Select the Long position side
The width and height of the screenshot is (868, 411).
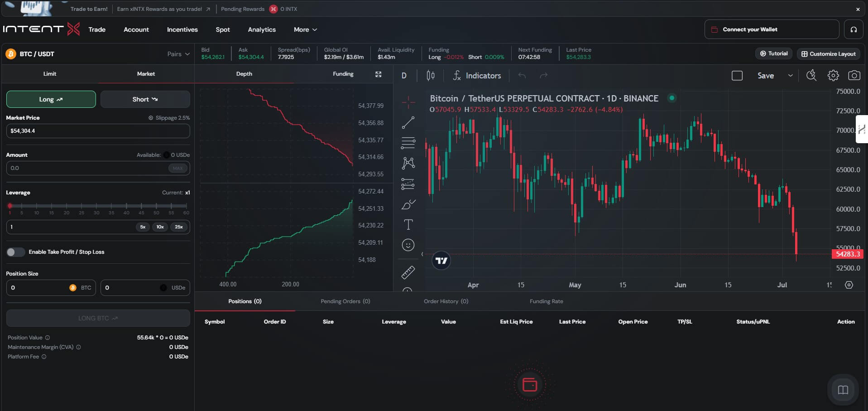(51, 99)
